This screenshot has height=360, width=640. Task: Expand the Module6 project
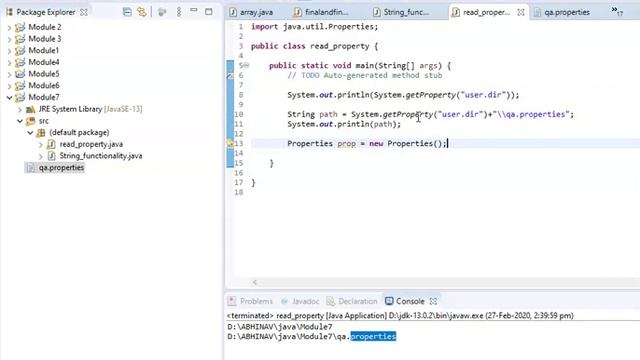(9, 86)
